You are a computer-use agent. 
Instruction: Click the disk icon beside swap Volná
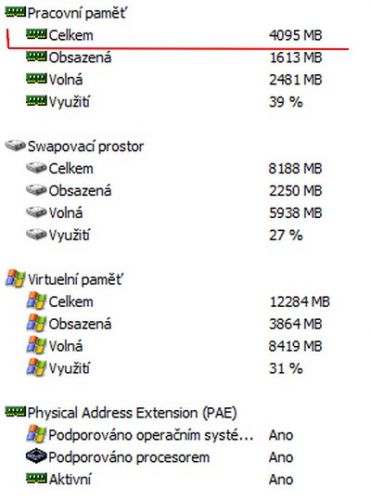coord(36,212)
